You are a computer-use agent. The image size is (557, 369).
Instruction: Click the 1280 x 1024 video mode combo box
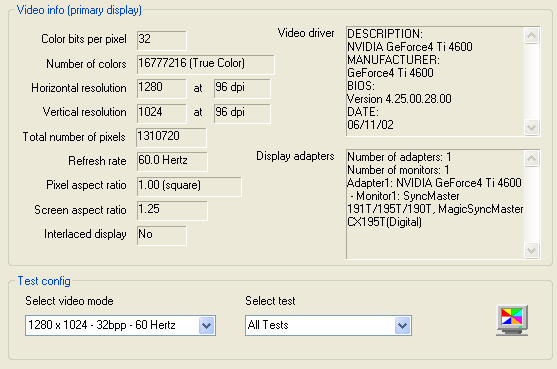[120, 325]
